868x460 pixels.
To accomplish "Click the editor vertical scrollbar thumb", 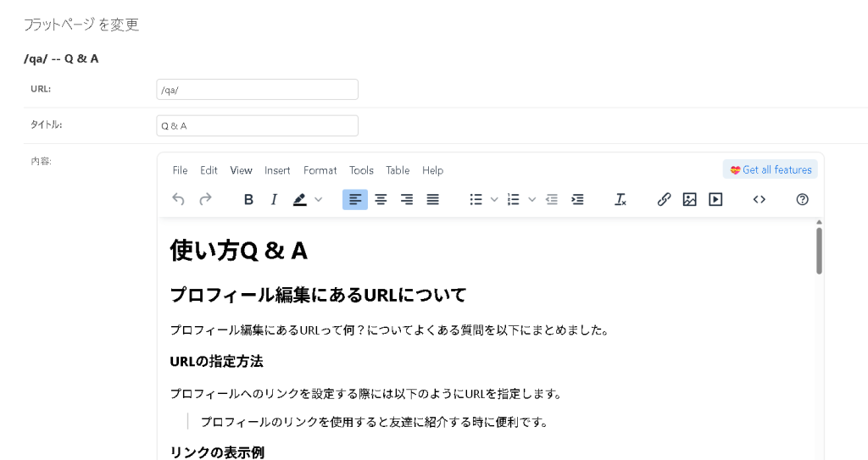I will 819,251.
